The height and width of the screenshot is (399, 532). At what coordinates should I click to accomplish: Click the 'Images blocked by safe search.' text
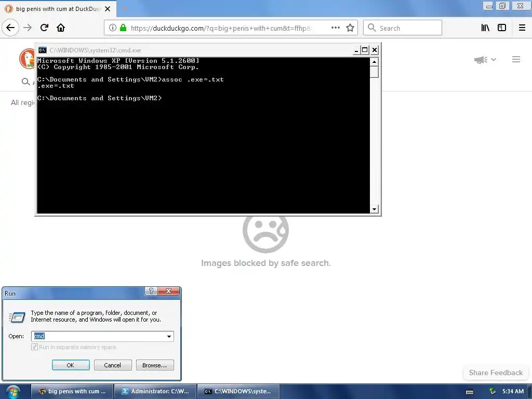(265, 263)
